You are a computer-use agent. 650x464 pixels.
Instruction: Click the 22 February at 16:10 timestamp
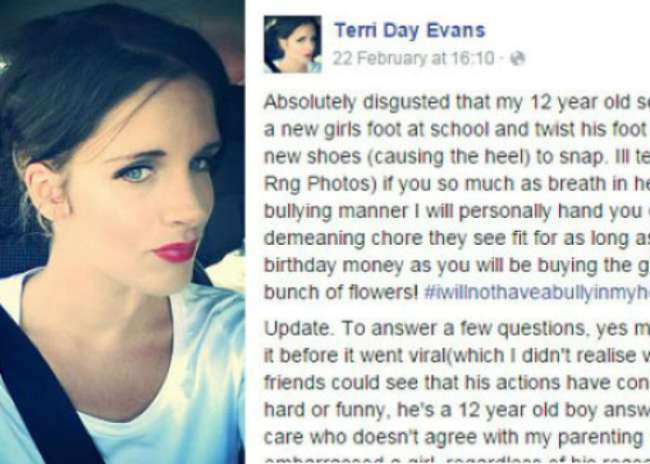414,58
